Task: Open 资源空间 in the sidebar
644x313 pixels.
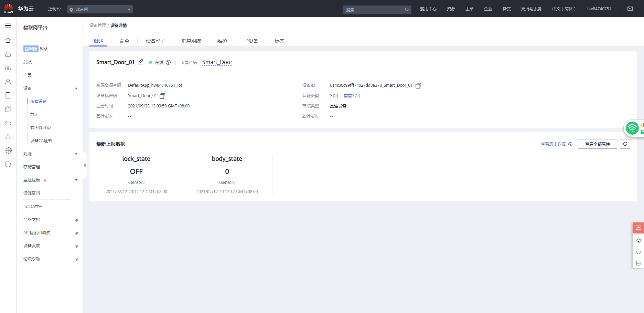Action: (32, 193)
